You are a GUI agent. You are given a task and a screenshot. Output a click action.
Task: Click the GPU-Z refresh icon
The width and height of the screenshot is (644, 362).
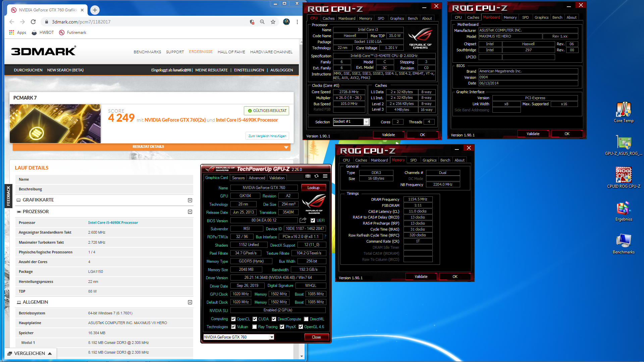coord(316,176)
